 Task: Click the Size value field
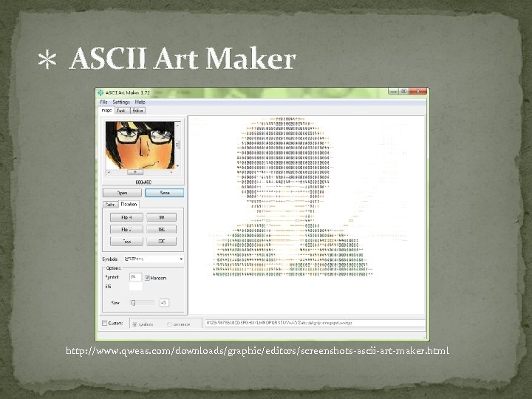164,302
